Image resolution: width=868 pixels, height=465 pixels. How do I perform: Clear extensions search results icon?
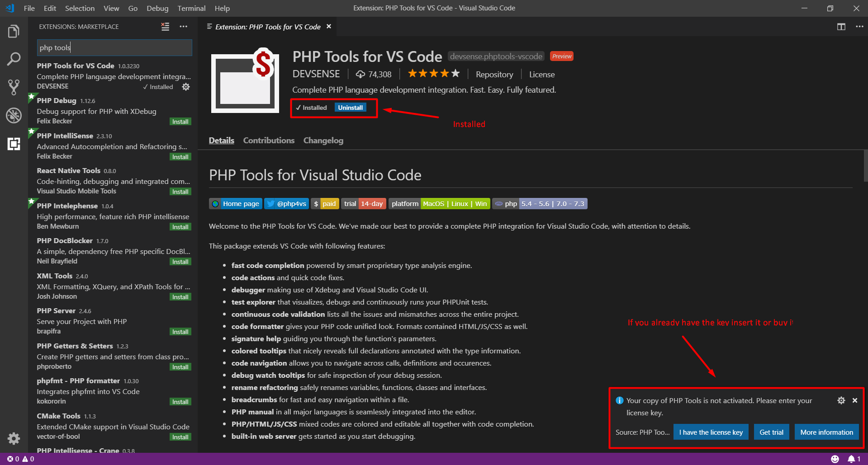(x=165, y=27)
